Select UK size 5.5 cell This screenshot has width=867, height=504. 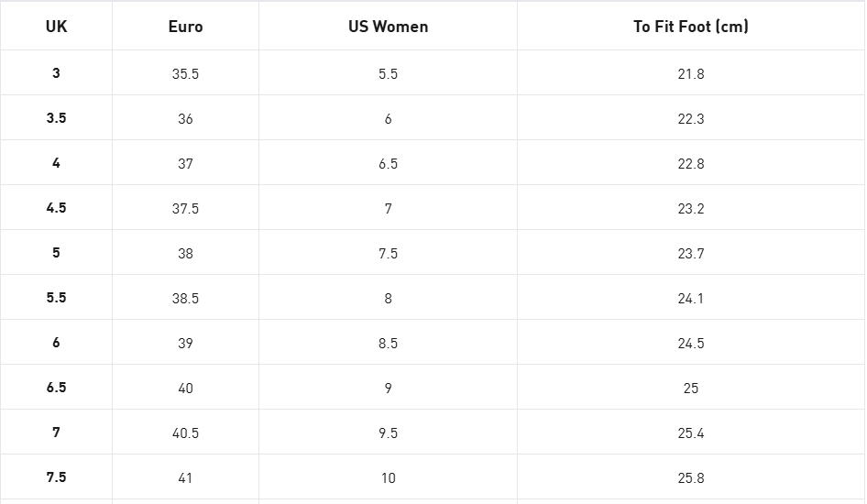click(x=57, y=297)
